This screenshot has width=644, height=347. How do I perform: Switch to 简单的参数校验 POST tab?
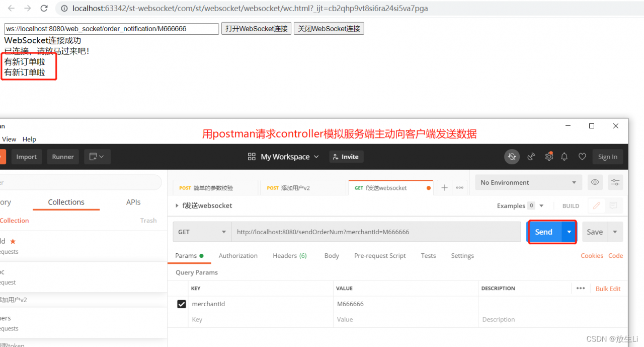(215, 188)
